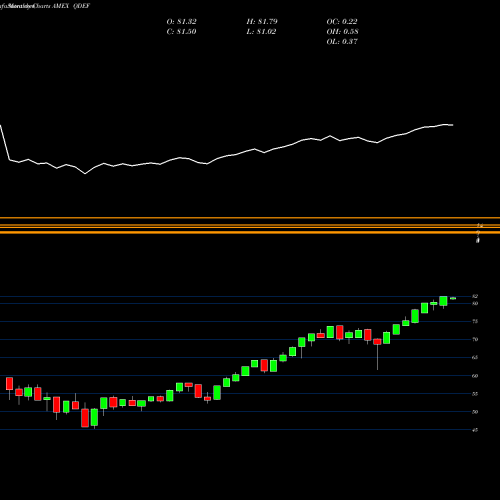The height and width of the screenshot is (500, 500).
Task: Click the '45' price axis label
Action: point(475,430)
